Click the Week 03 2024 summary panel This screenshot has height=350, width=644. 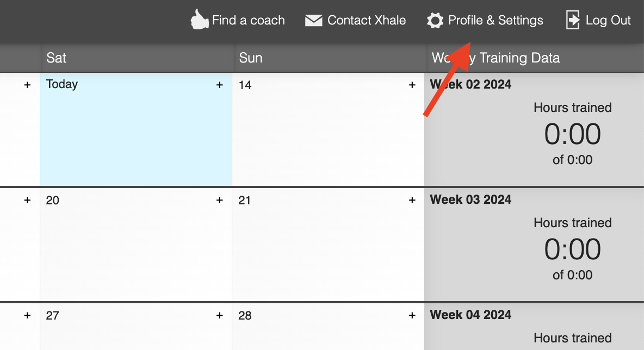534,242
